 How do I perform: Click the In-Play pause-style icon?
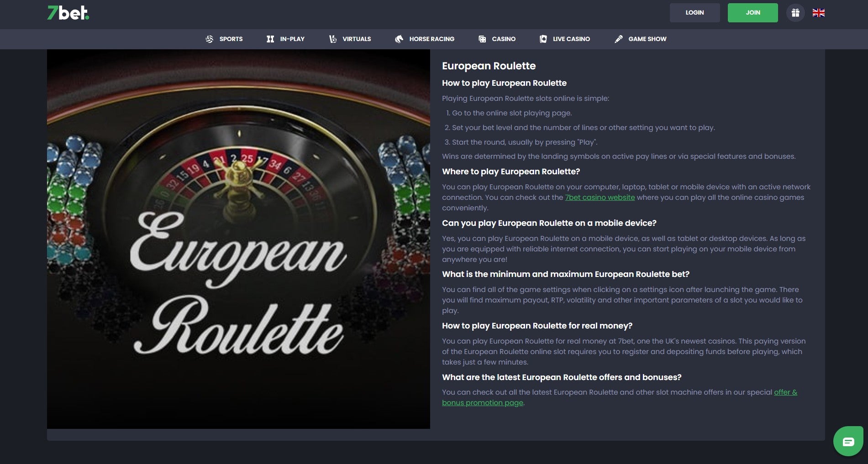click(270, 39)
